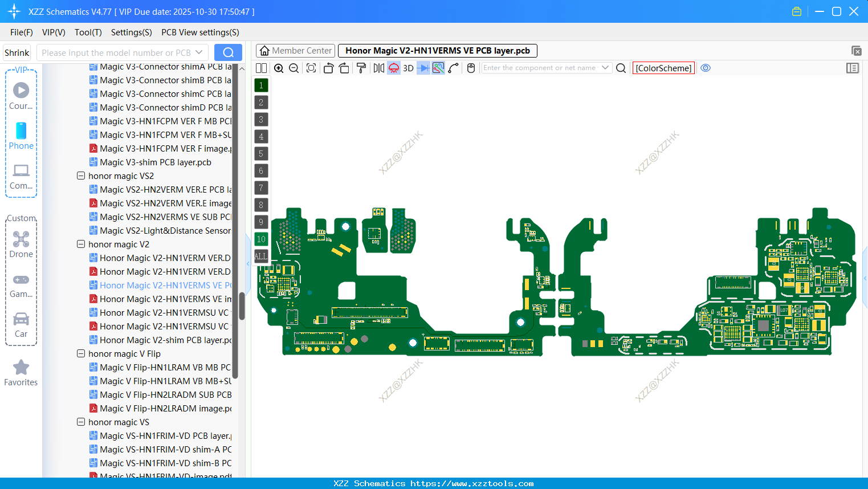Screen dimensions: 868x489
Task: Click the yellow toolbox icon in title bar
Action: (x=797, y=11)
